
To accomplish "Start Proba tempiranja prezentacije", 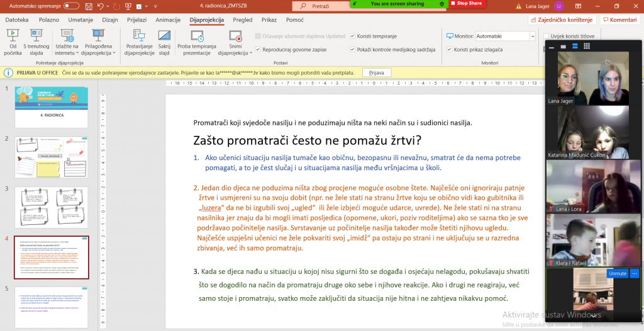I will pyautogui.click(x=197, y=36).
